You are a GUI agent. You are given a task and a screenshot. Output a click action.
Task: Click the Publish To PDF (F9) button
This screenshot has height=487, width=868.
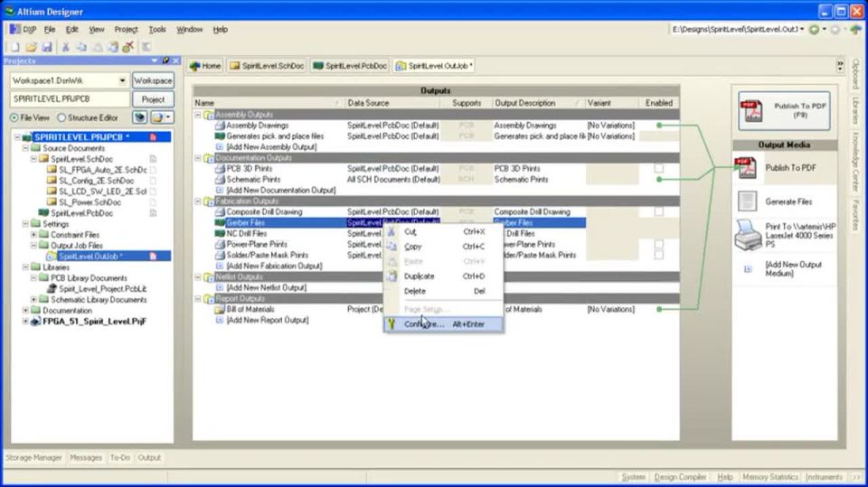click(784, 110)
